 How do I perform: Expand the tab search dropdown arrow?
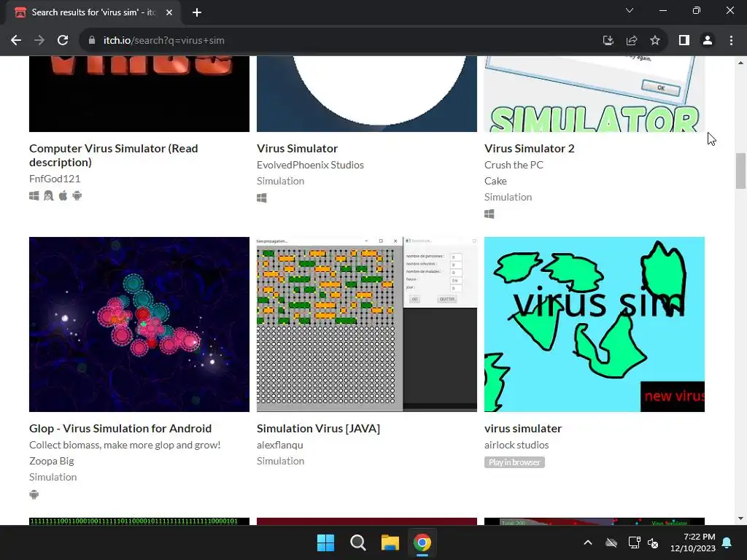click(x=630, y=10)
